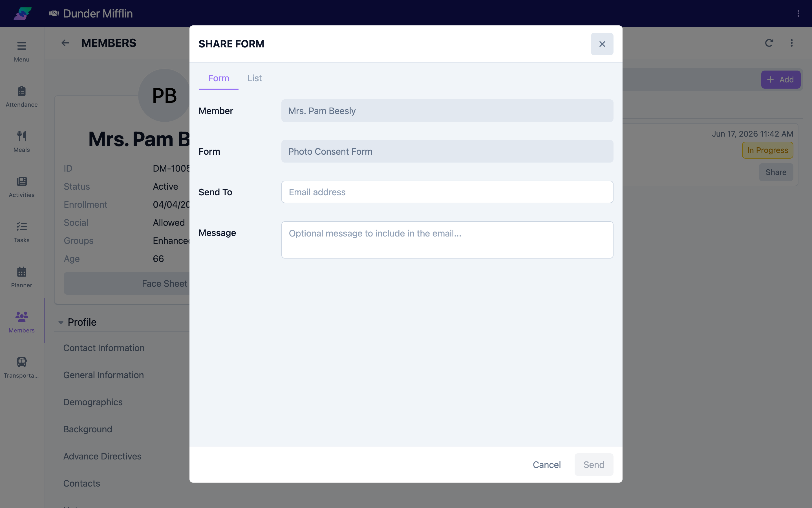Click the In Progress status badge

tap(767, 150)
